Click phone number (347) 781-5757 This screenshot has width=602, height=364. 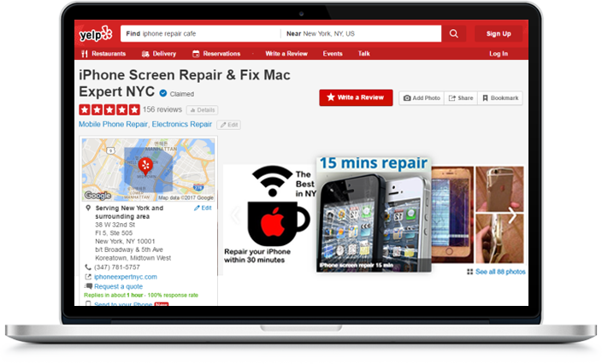117,267
